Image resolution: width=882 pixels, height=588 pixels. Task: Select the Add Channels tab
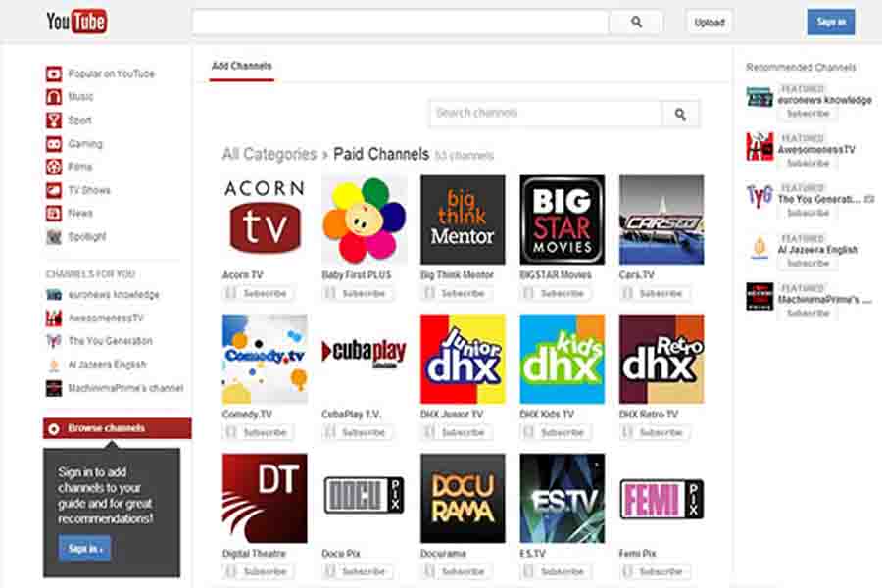[x=242, y=67]
